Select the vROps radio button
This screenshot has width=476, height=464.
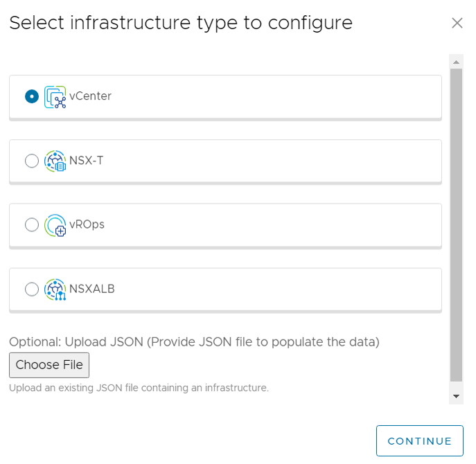(x=31, y=225)
